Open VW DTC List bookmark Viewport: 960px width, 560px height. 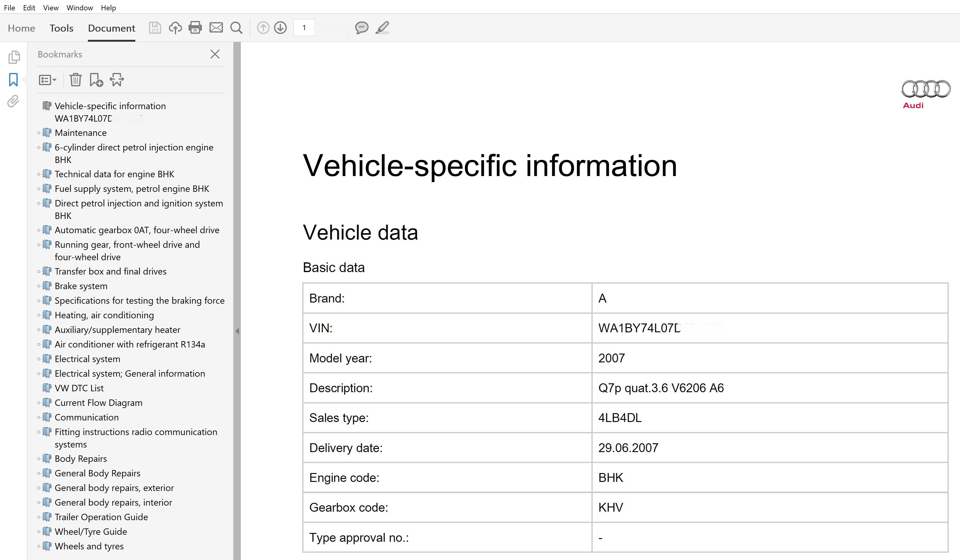(x=79, y=388)
